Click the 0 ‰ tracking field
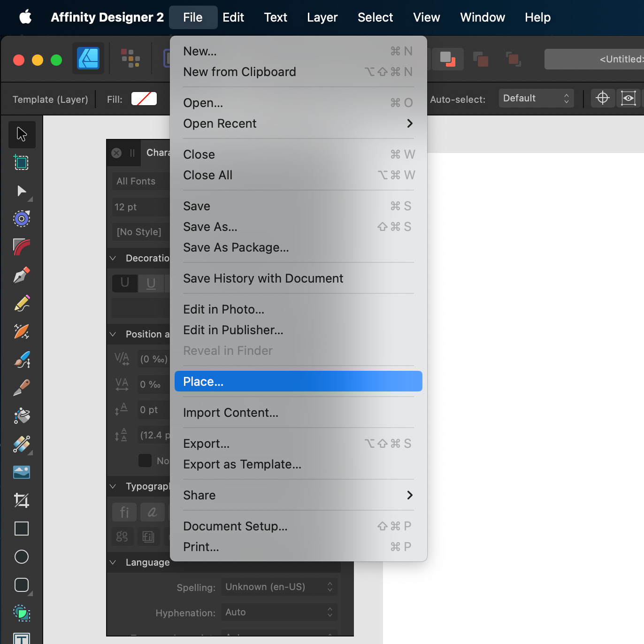644x644 pixels. tap(153, 384)
